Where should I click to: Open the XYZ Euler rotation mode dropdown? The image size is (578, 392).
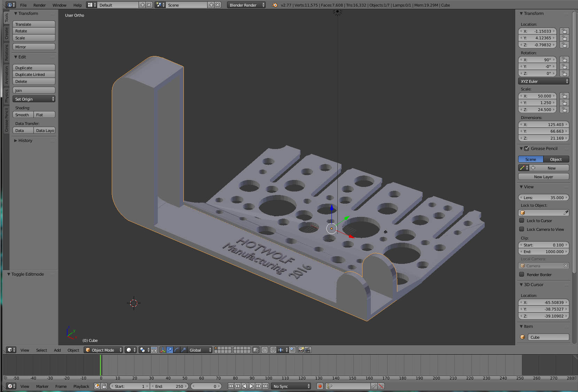click(x=544, y=81)
